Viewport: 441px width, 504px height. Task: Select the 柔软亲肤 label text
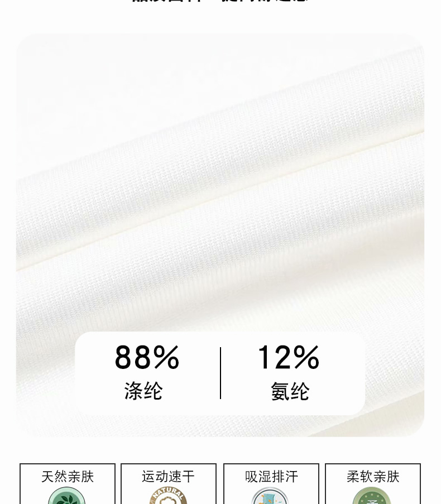click(373, 477)
